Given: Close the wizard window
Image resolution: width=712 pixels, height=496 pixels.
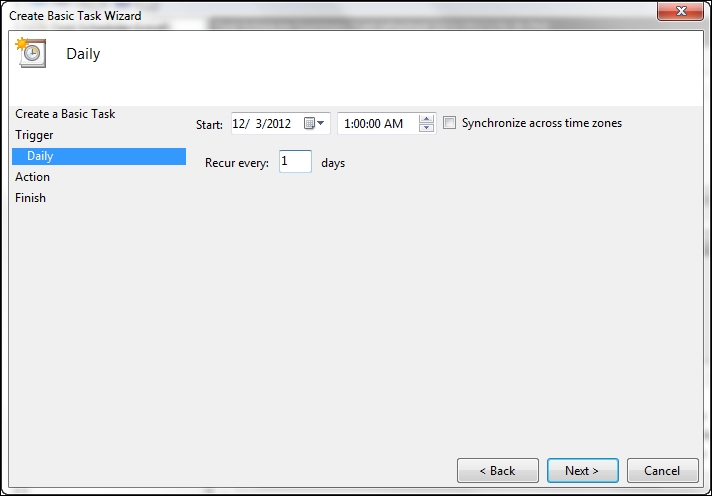Looking at the screenshot, I should pyautogui.click(x=680, y=11).
